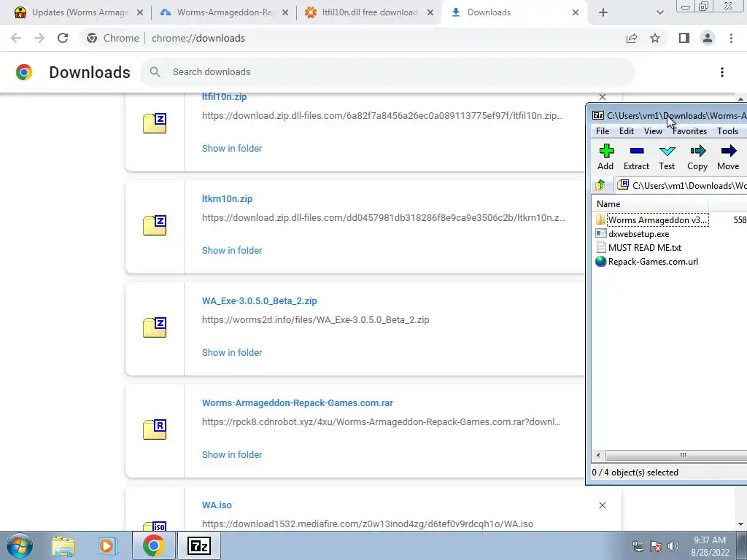The image size is (747, 560).
Task: Click the volume speaker tray icon
Action: 673,546
